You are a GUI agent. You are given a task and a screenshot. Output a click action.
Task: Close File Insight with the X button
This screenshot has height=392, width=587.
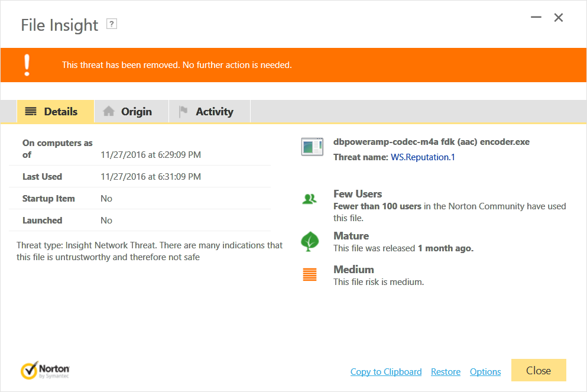(559, 18)
